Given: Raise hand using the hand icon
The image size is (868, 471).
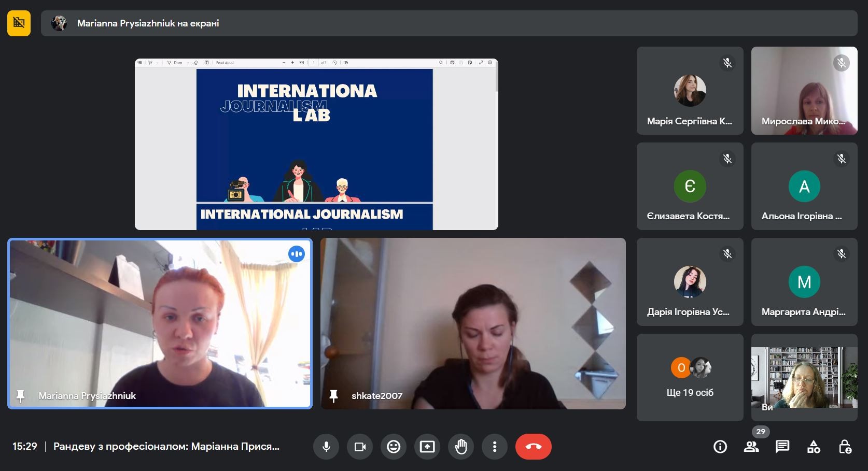Looking at the screenshot, I should (x=461, y=447).
